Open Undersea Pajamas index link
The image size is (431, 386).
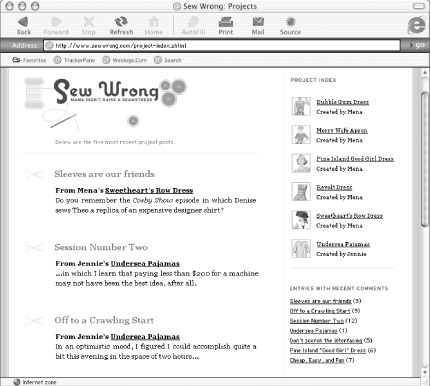point(343,244)
